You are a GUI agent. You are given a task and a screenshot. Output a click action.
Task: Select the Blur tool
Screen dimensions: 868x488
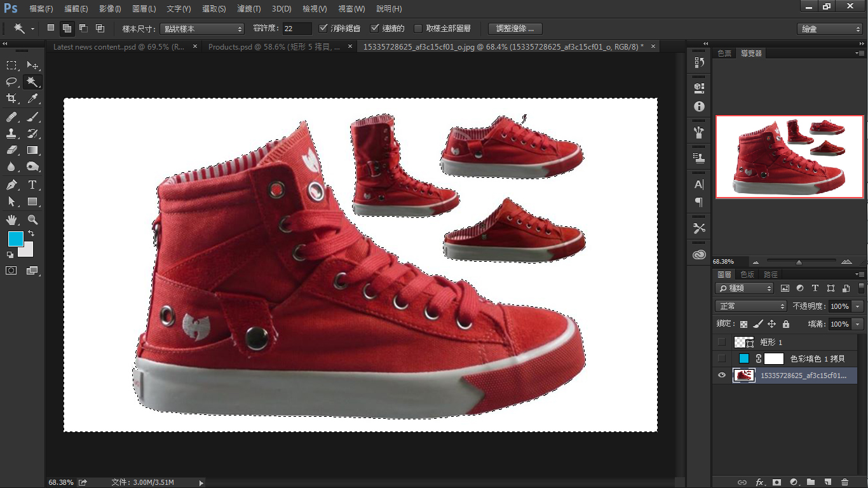pos(11,166)
